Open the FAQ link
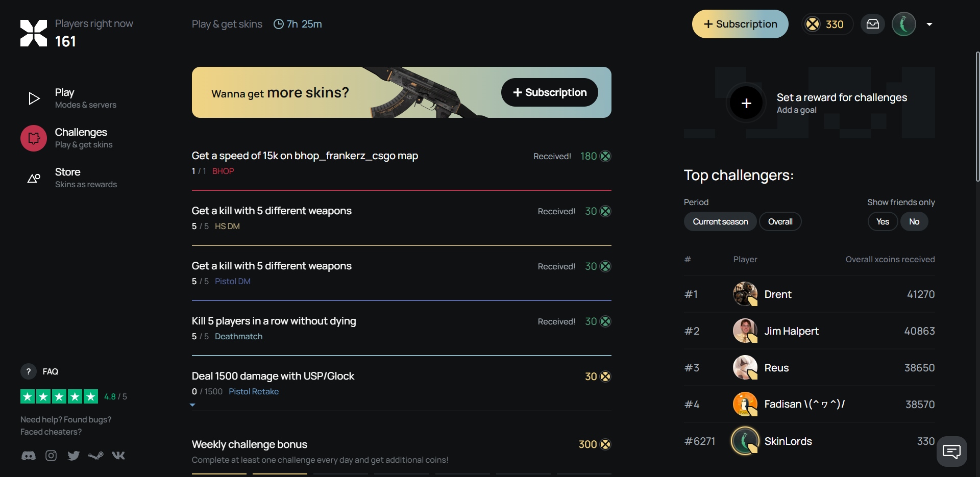 51,371
